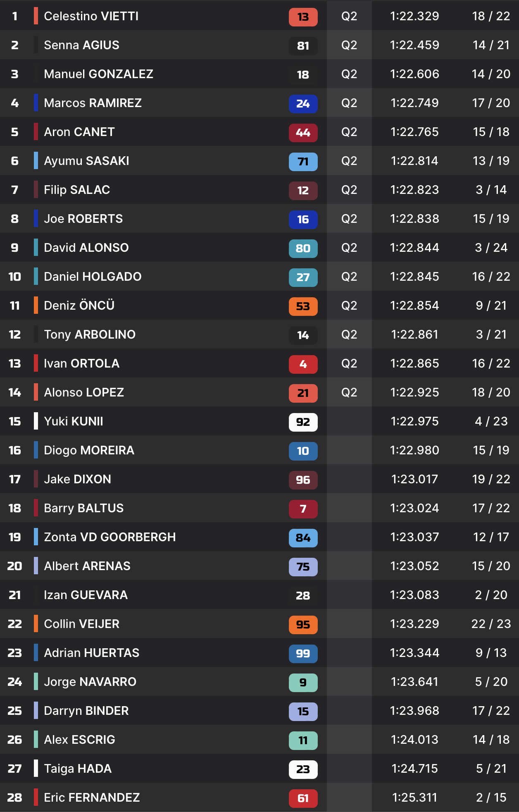Click lap time 1:23.017 for Jake Dixon
The width and height of the screenshot is (519, 812).
click(x=414, y=479)
